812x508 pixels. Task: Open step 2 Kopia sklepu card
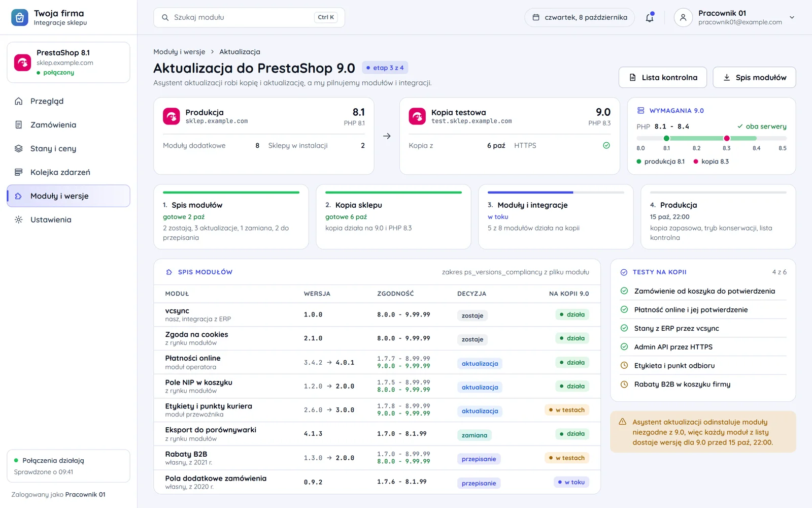(x=393, y=217)
